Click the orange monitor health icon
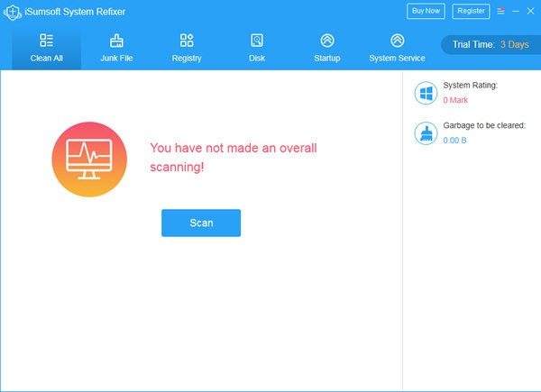This screenshot has height=392, width=541. [x=89, y=160]
